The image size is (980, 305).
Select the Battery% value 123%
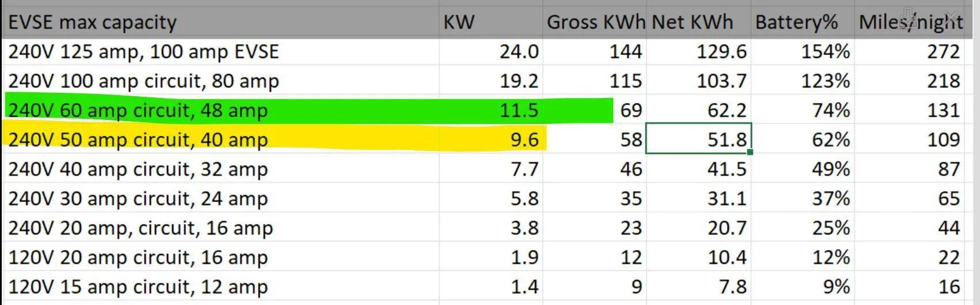pos(826,81)
